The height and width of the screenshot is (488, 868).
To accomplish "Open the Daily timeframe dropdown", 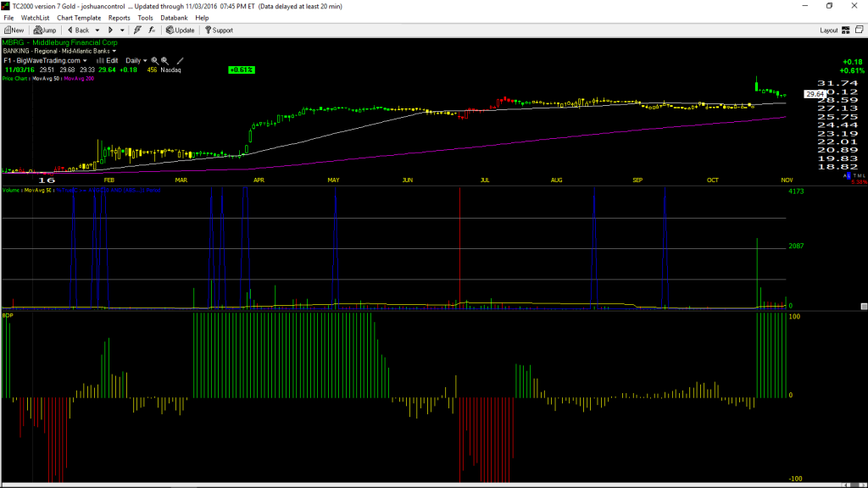I will [136, 61].
